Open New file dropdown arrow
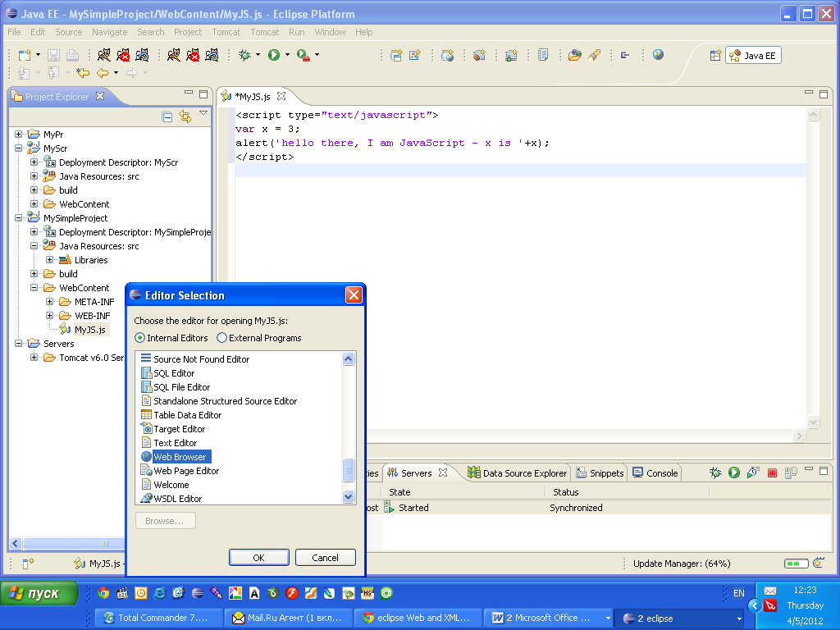Image resolution: width=840 pixels, height=630 pixels. (38, 55)
